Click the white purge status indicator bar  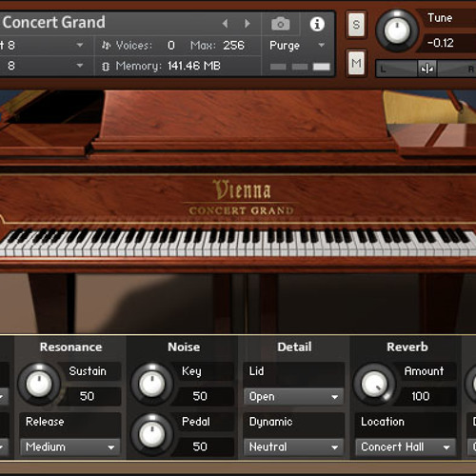[x=321, y=67]
